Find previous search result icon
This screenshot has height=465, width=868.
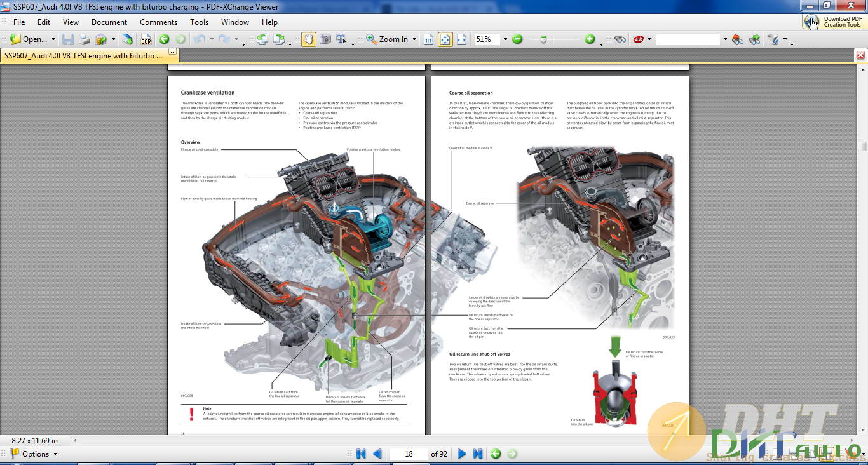pos(738,39)
